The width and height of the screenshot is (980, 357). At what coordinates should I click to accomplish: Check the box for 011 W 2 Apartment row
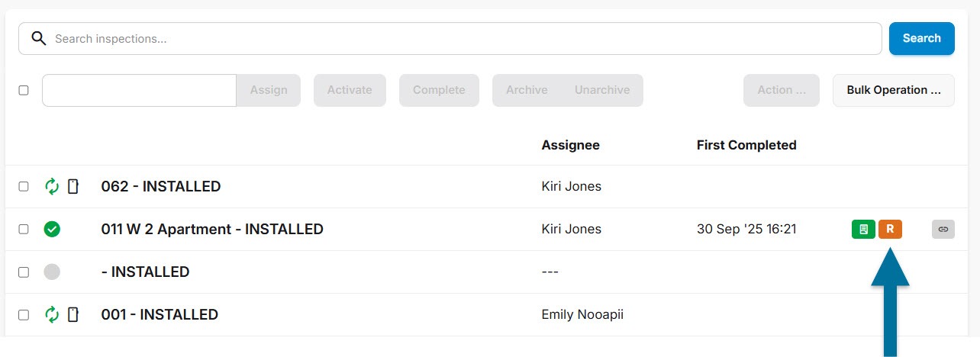coord(24,229)
